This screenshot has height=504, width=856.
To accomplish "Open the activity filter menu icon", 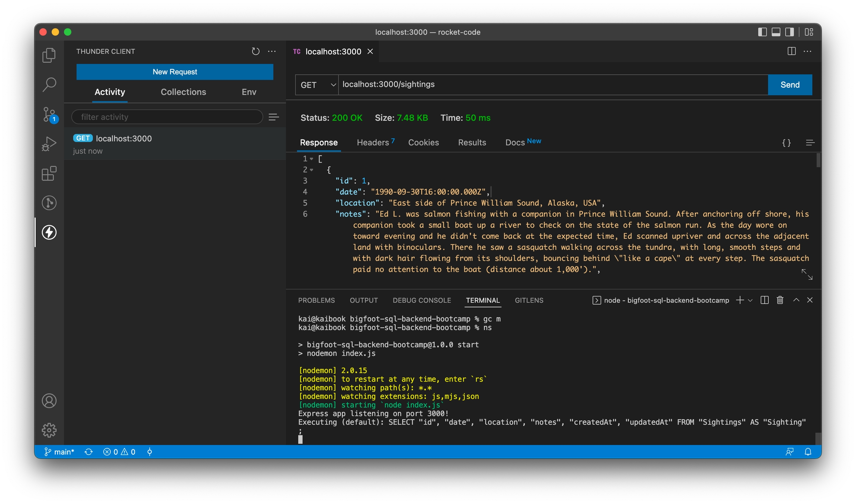I will (x=274, y=117).
